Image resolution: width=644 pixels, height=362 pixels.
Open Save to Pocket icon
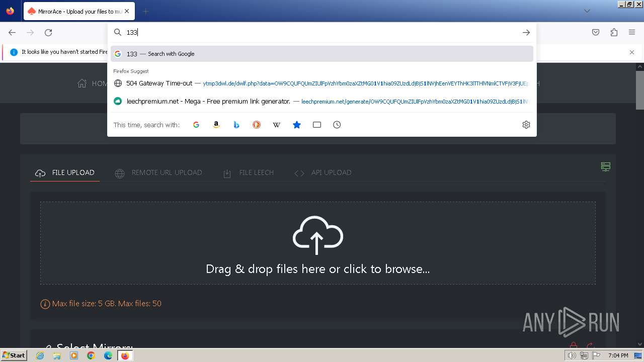(596, 32)
